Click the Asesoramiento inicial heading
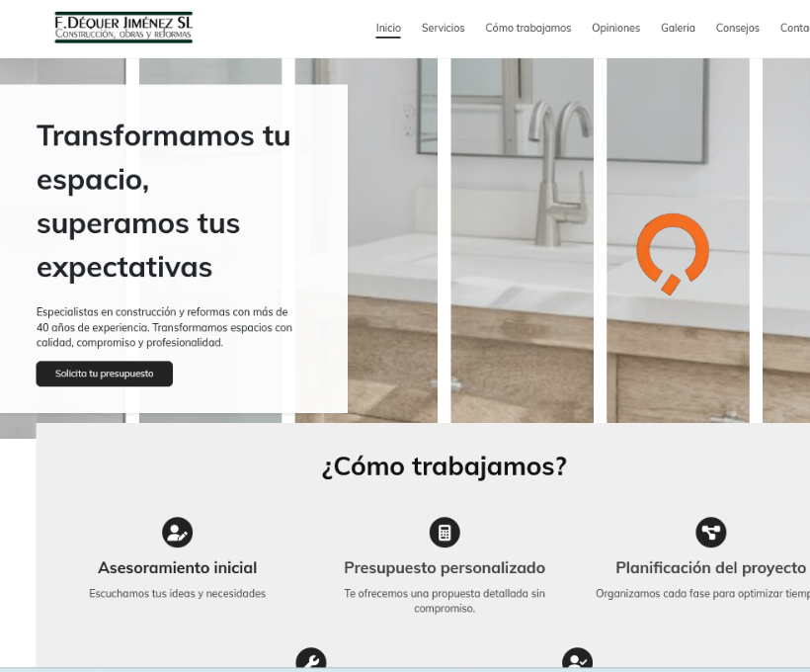The height and width of the screenshot is (672, 810). (177, 568)
